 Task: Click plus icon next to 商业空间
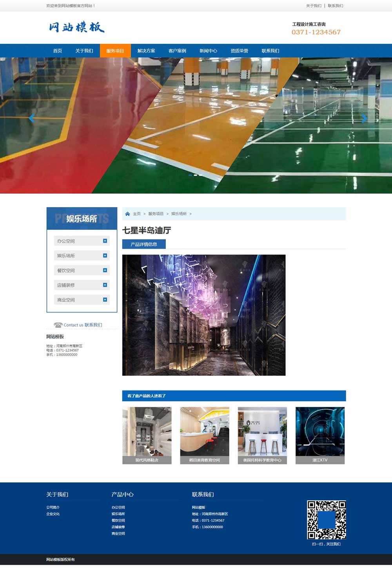point(105,300)
